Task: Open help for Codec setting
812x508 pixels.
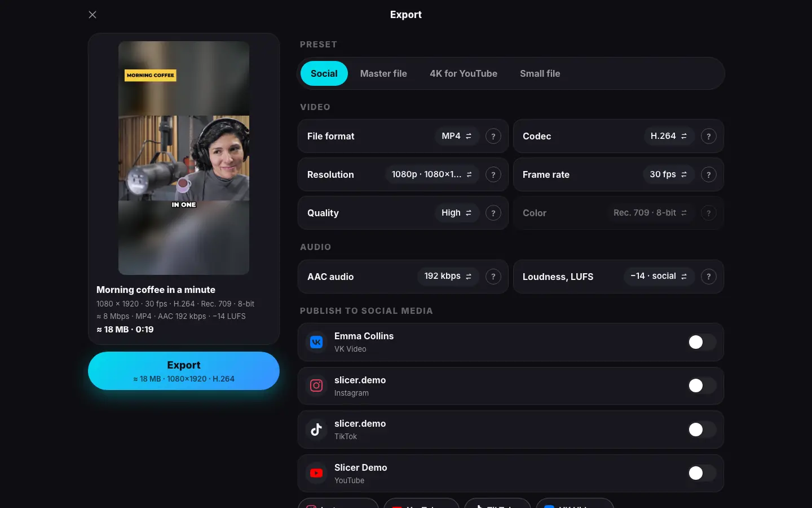Action: (x=709, y=136)
